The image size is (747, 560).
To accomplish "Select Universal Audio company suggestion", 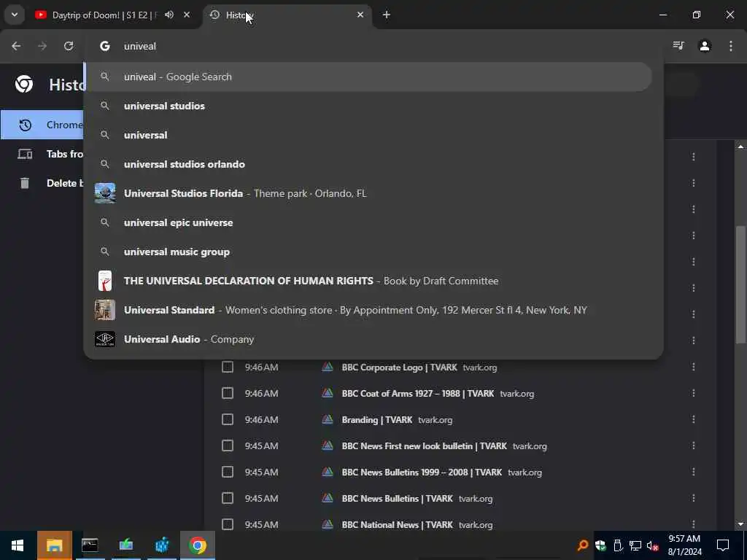I will click(368, 339).
